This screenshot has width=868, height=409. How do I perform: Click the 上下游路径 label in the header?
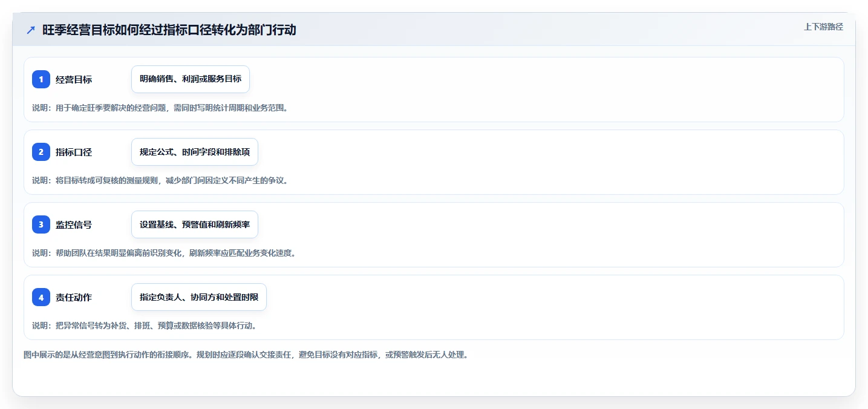[823, 27]
